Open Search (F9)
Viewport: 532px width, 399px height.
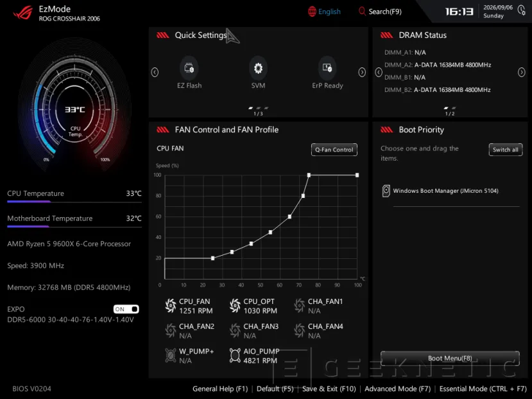[x=385, y=12]
